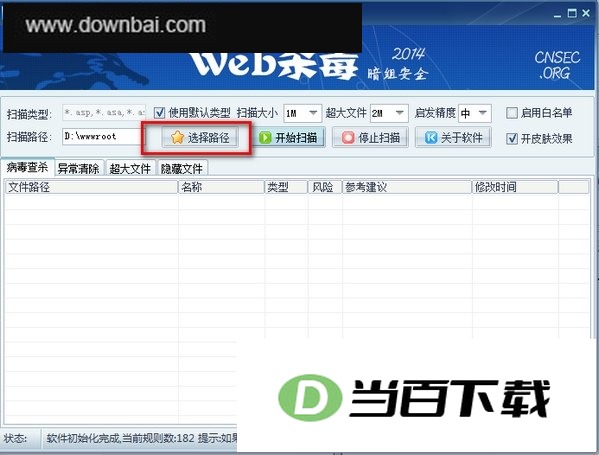Sort by 类型 column header
The image size is (599, 455).
coord(286,187)
